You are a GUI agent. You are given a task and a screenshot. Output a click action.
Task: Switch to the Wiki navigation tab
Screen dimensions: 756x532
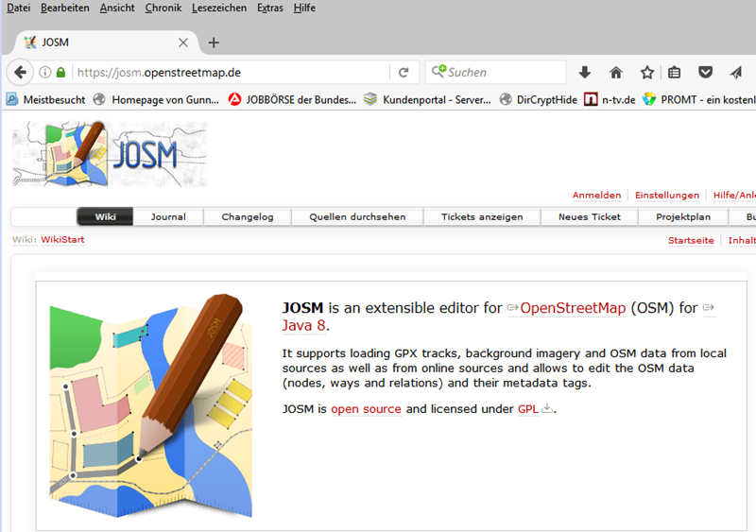105,216
